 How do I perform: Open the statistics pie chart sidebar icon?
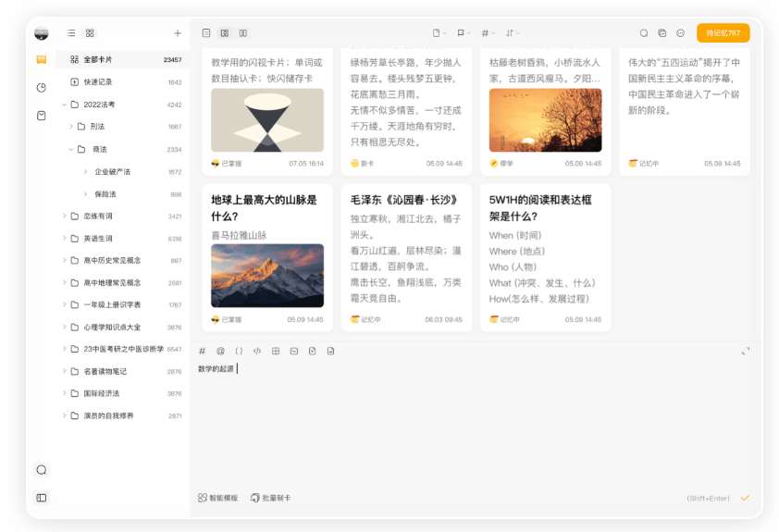[x=42, y=88]
